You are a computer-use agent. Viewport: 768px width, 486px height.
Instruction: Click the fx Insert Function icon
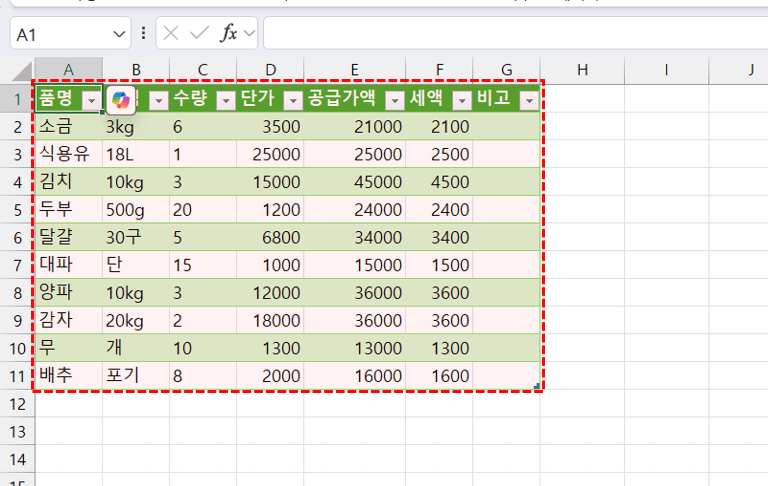(229, 33)
